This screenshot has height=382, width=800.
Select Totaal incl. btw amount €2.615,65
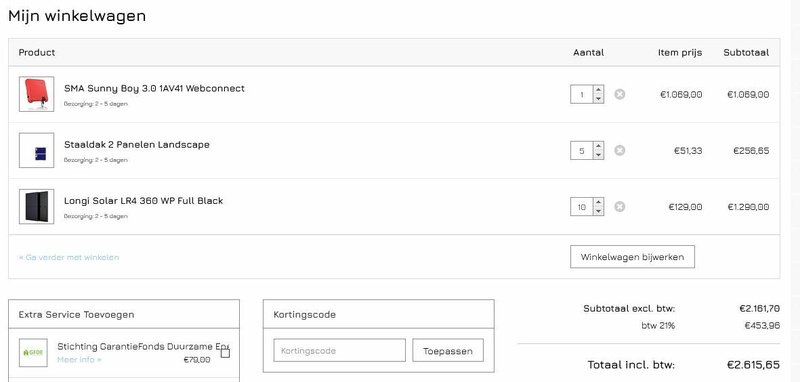(x=753, y=365)
